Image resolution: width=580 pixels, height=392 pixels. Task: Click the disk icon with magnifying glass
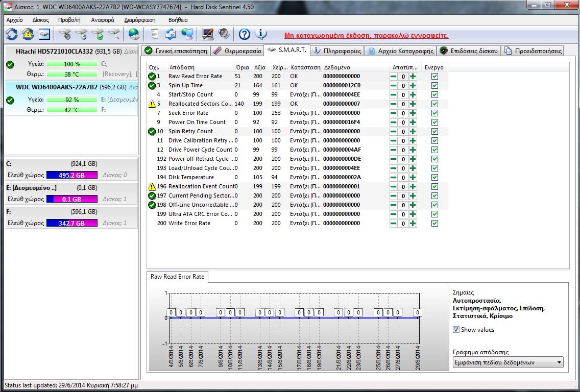click(x=114, y=34)
